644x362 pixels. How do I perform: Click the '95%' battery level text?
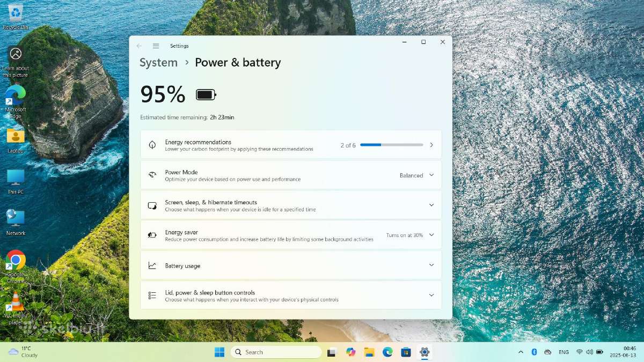(x=163, y=95)
